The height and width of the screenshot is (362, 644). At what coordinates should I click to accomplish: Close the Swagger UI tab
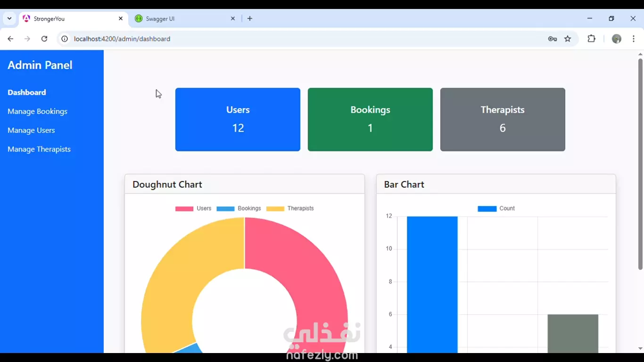point(233,18)
